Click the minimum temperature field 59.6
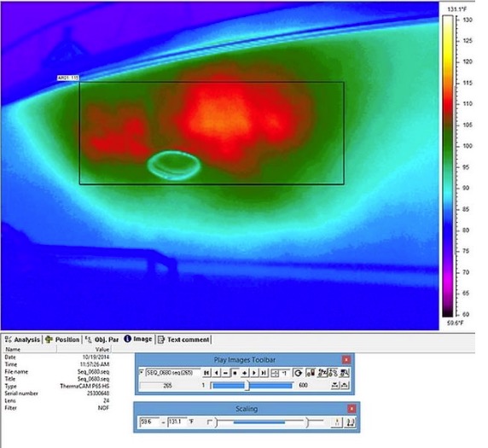Screen dimensions: 488x448 tap(149, 422)
